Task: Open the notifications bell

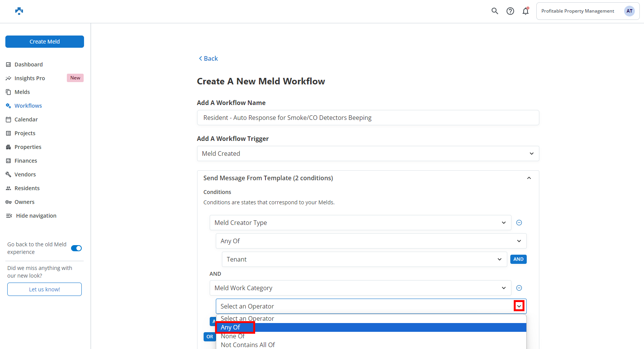Action: 526,11
